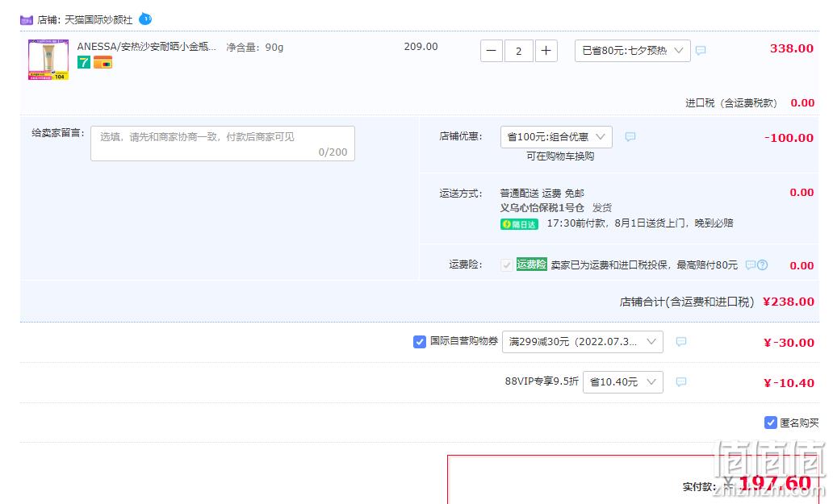Viewport: 833px width, 504px height.
Task: Click the 可在购物车换购 text
Action: [x=560, y=156]
